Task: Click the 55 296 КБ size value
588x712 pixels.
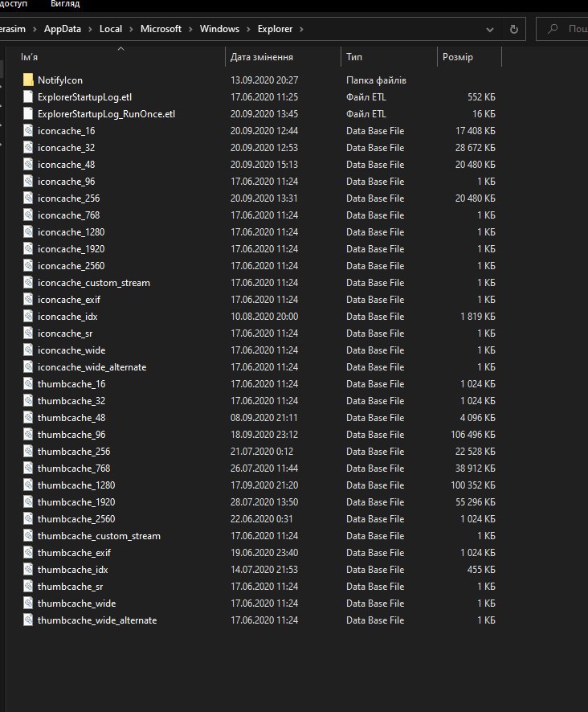Action: tap(475, 502)
